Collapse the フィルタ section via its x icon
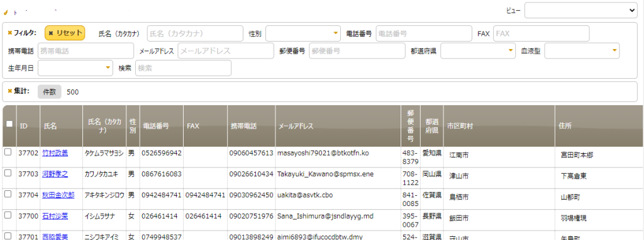 10,33
